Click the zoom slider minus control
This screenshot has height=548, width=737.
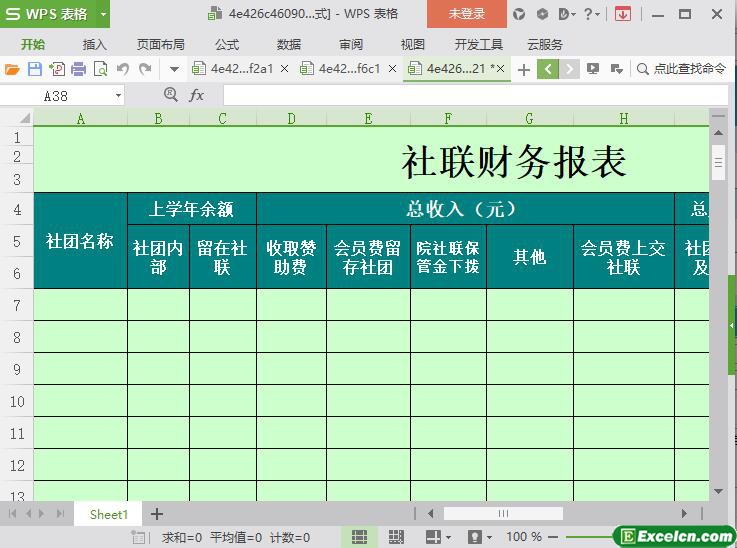552,537
